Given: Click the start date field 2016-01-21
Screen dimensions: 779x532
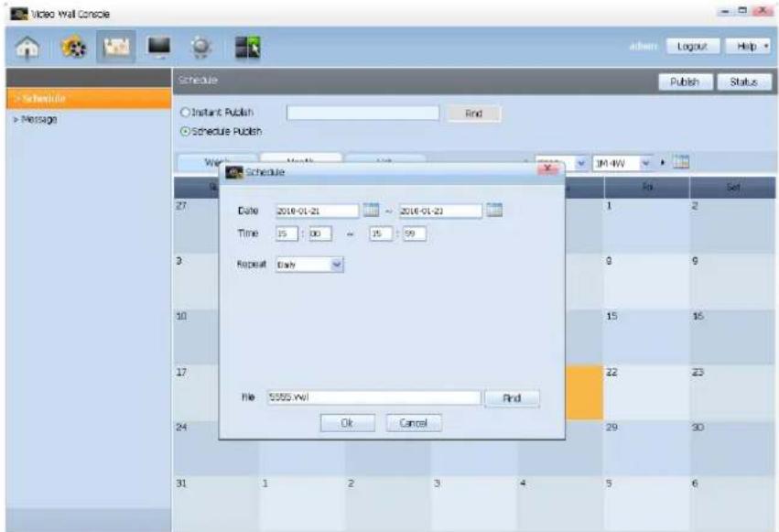Looking at the screenshot, I should point(317,212).
